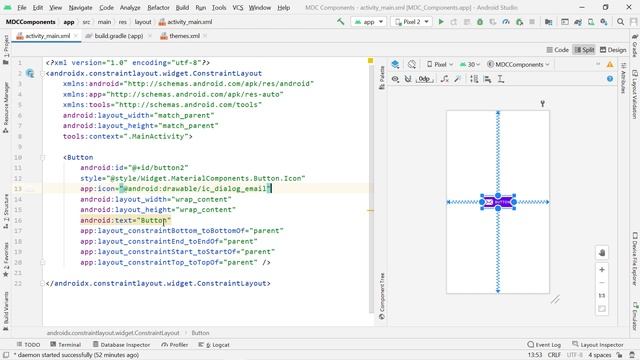Open the AVD Manager icon

[591, 22]
